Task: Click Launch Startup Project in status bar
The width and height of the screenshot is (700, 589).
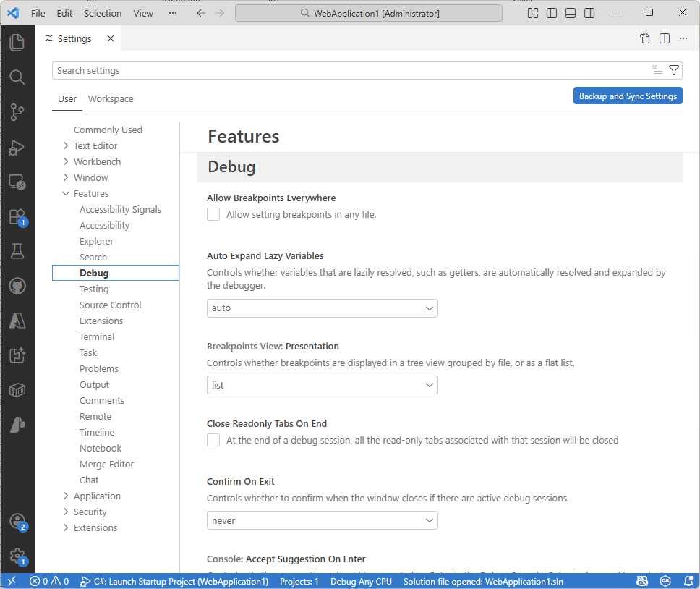Action: click(x=174, y=582)
